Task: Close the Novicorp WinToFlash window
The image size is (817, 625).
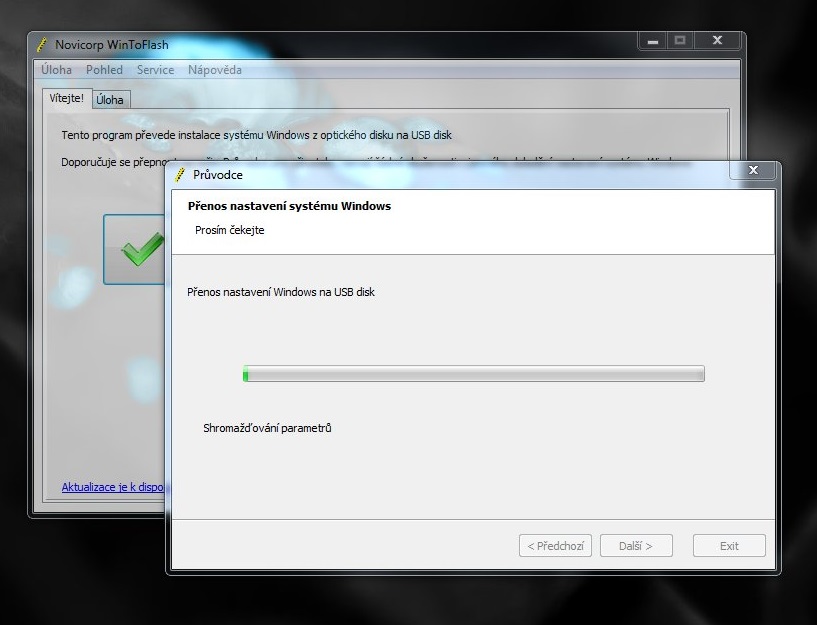Action: click(x=717, y=41)
